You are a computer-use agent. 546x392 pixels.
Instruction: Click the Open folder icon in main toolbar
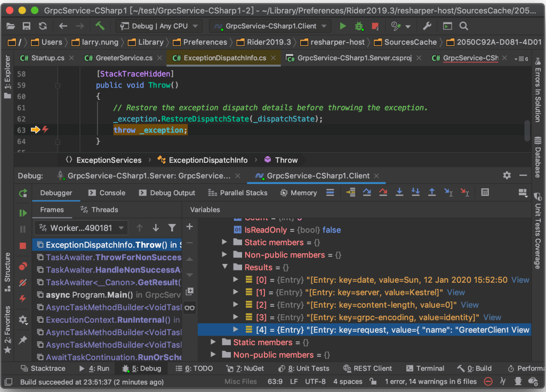(11, 26)
